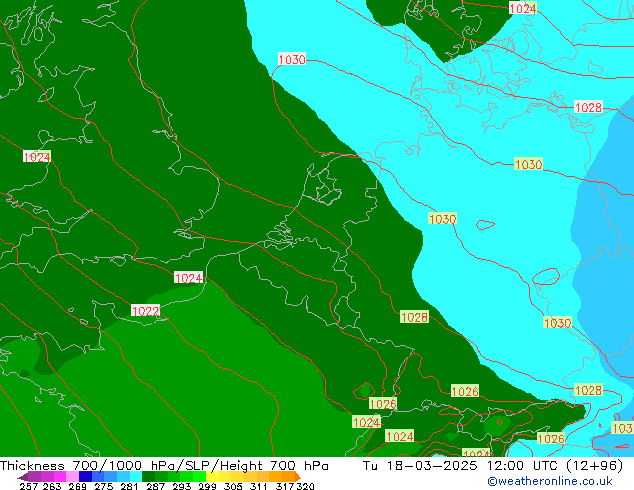Click legend value 299
This screenshot has width=634, height=490.
point(207,486)
